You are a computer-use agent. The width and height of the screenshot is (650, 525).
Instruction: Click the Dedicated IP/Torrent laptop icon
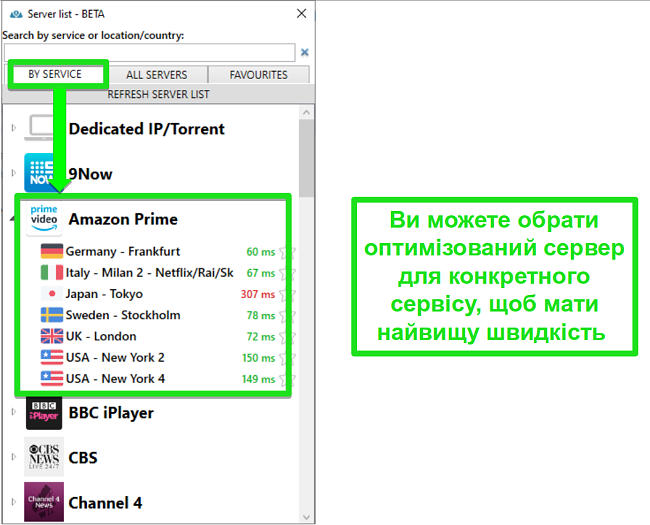pos(41,128)
